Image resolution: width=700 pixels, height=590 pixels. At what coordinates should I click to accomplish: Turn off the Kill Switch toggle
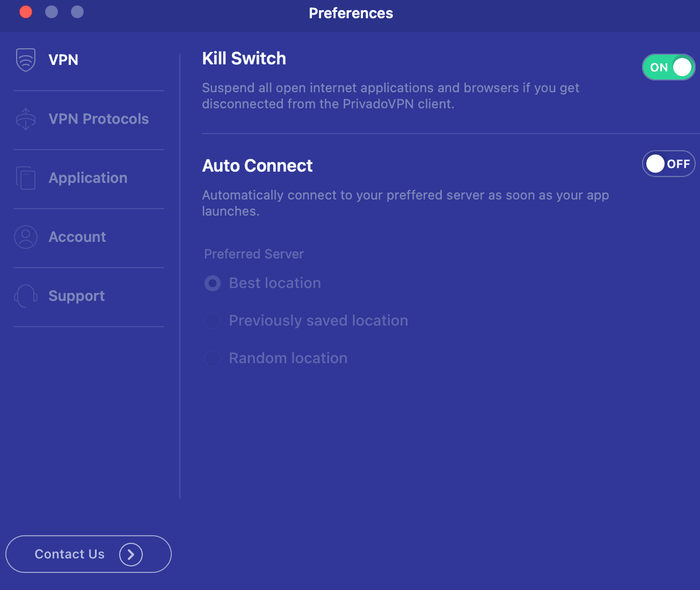pos(668,67)
